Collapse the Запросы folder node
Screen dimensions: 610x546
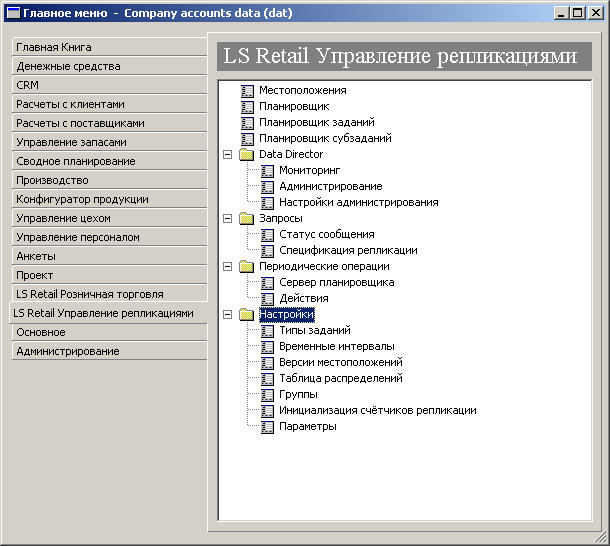[x=227, y=219]
